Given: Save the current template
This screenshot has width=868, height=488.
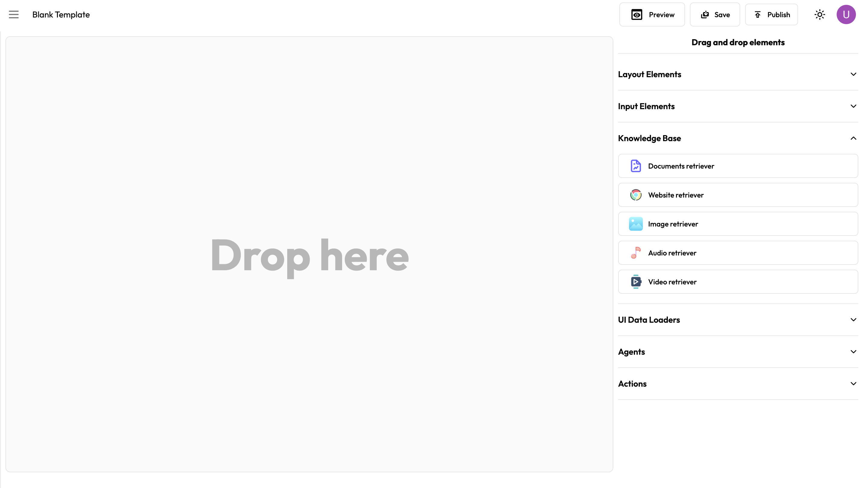Looking at the screenshot, I should (715, 14).
